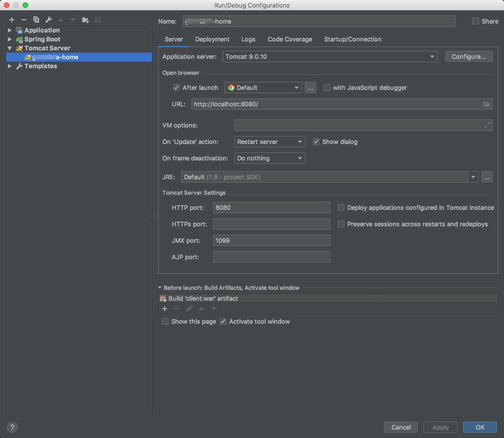Click the AJP port field
This screenshot has width=504, height=438.
click(271, 257)
